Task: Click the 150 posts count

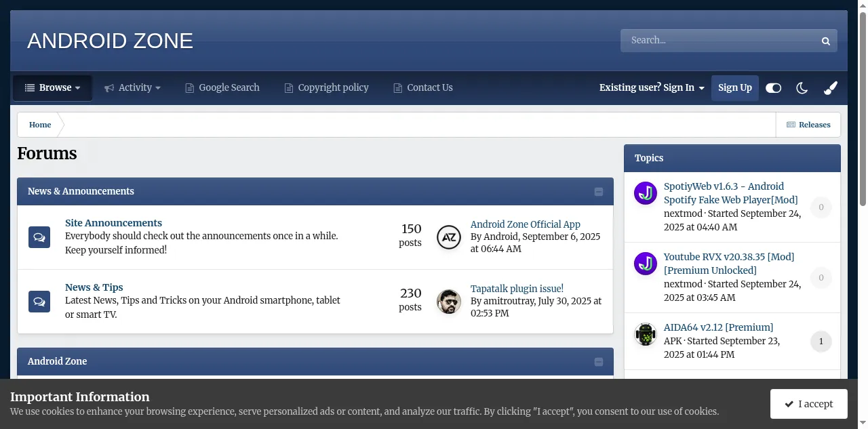Action: pos(411,235)
